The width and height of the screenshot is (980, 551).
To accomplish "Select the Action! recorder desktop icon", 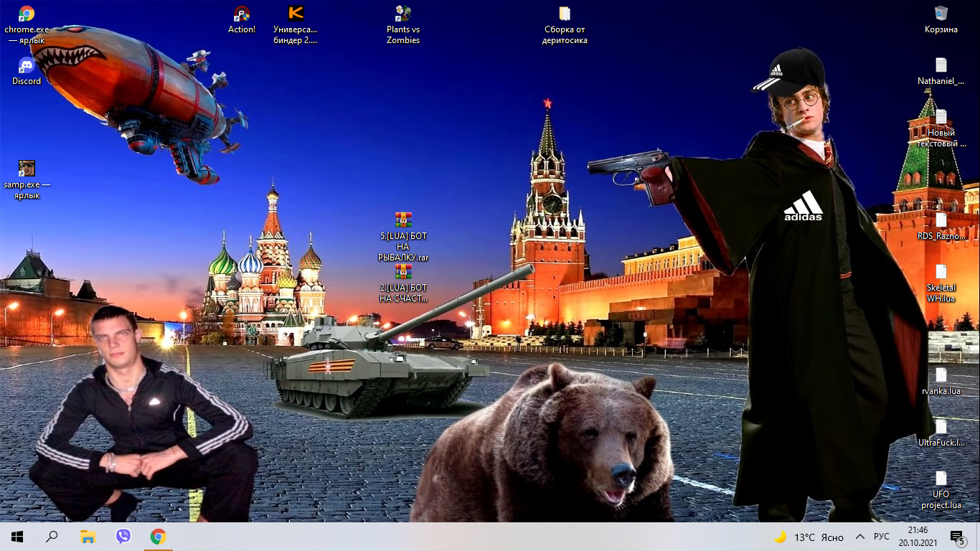I will coord(242,14).
